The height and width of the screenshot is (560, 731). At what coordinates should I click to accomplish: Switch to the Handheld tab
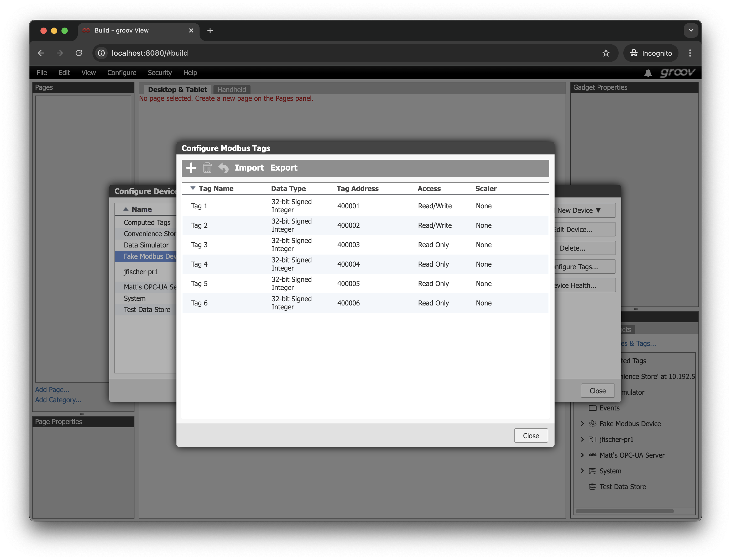(231, 90)
